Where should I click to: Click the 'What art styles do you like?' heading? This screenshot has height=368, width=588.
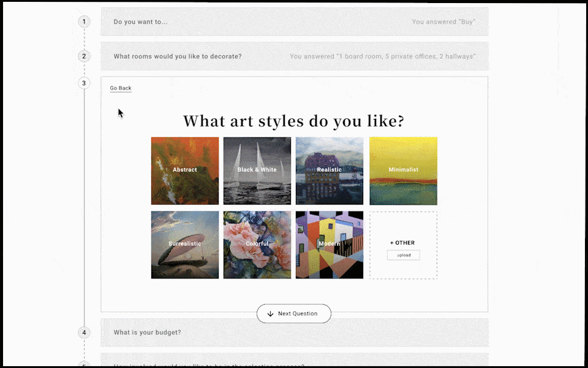[293, 121]
